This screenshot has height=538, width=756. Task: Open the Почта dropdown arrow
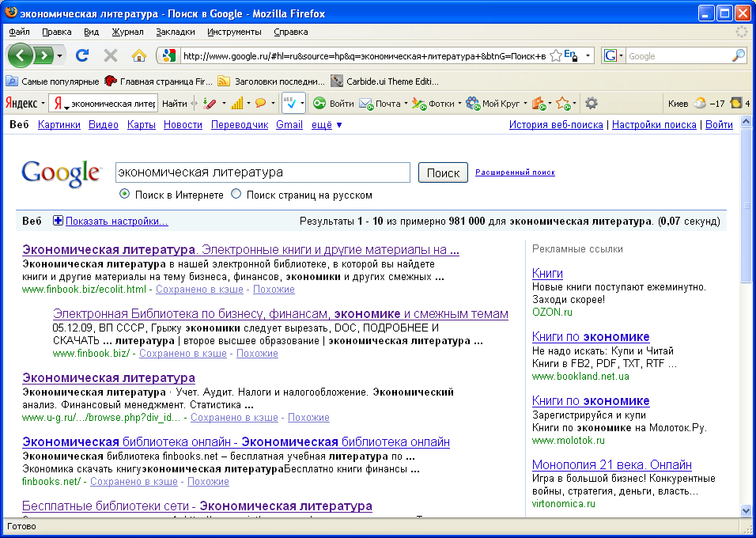[406, 104]
